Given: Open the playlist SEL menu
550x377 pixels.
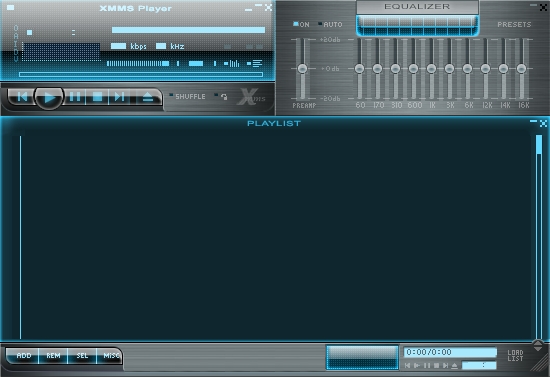Looking at the screenshot, I should tap(82, 356).
